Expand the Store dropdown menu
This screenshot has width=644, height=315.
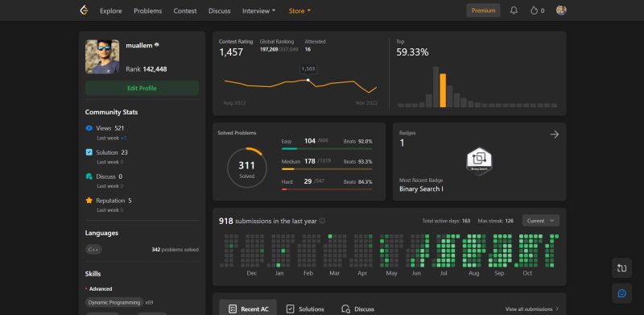click(x=299, y=10)
